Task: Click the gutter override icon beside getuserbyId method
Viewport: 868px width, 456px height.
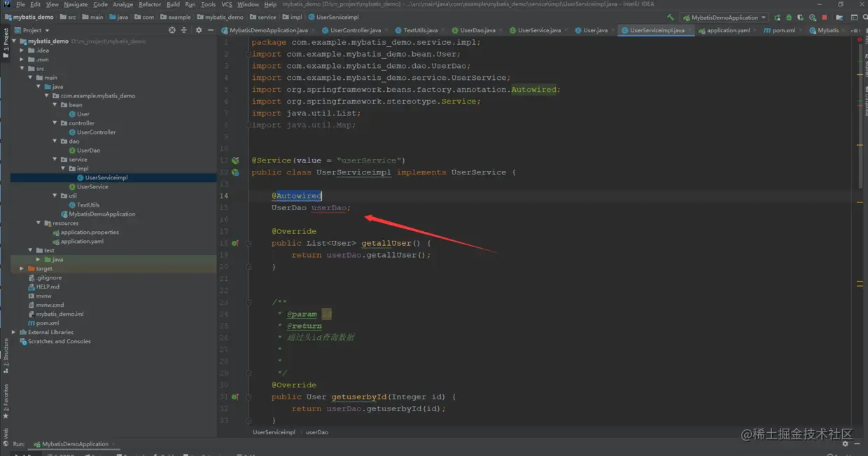Action: [x=235, y=396]
